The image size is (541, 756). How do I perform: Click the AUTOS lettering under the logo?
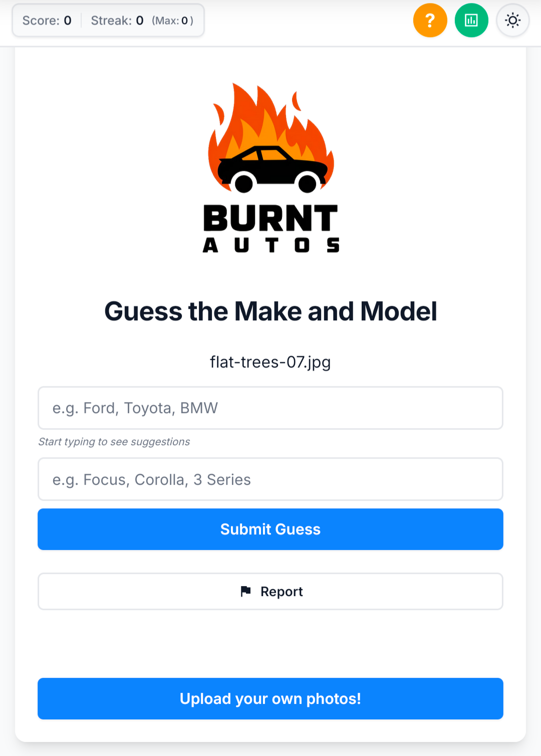[x=270, y=245]
